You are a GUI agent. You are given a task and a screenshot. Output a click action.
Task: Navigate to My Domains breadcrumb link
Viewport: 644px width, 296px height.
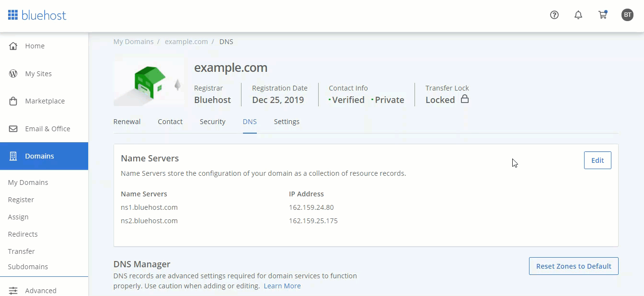133,41
